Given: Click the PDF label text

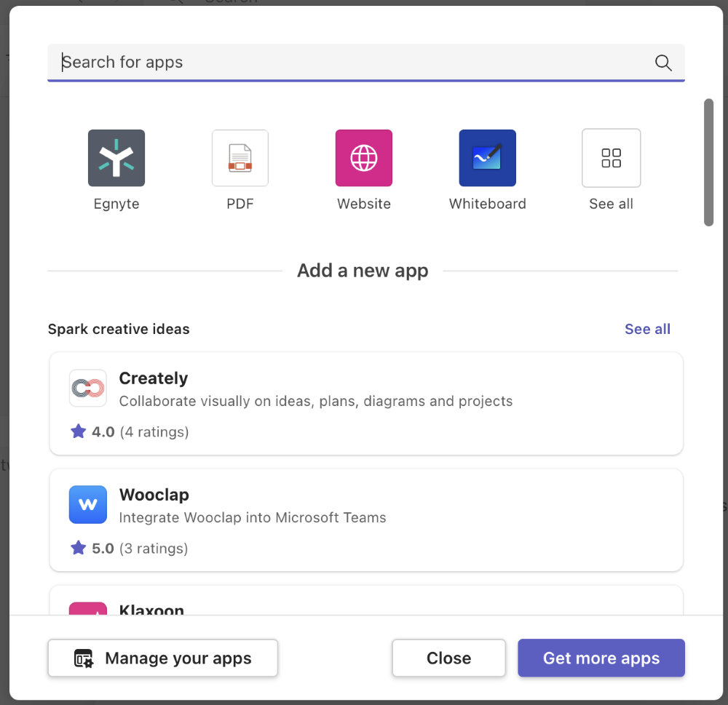Looking at the screenshot, I should coord(240,204).
